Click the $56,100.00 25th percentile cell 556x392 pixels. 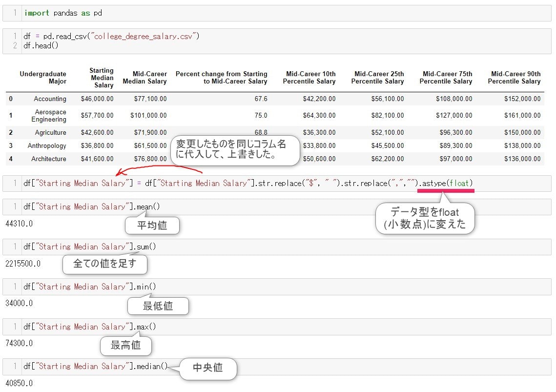click(388, 99)
